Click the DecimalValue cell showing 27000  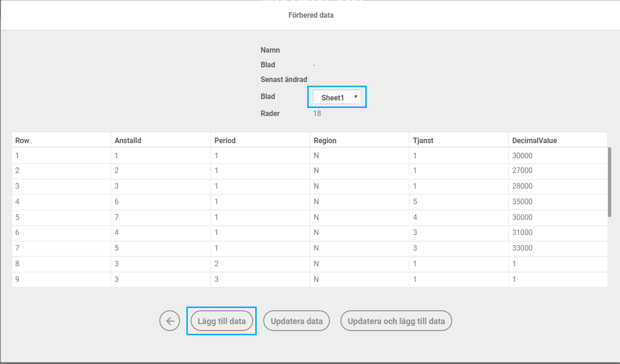click(x=522, y=171)
